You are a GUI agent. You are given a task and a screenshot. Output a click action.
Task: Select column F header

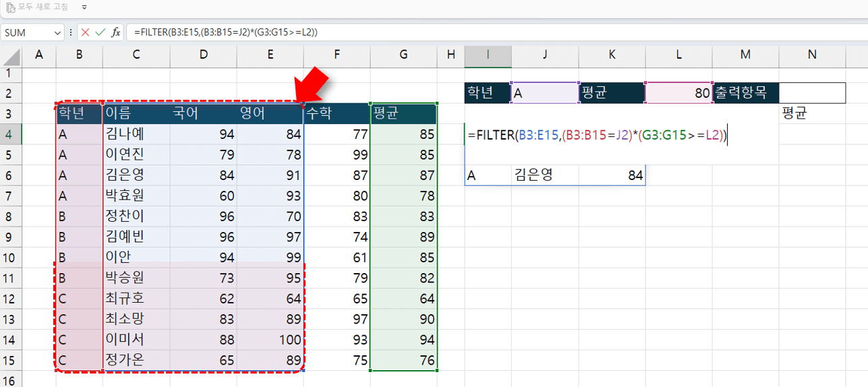tap(337, 55)
